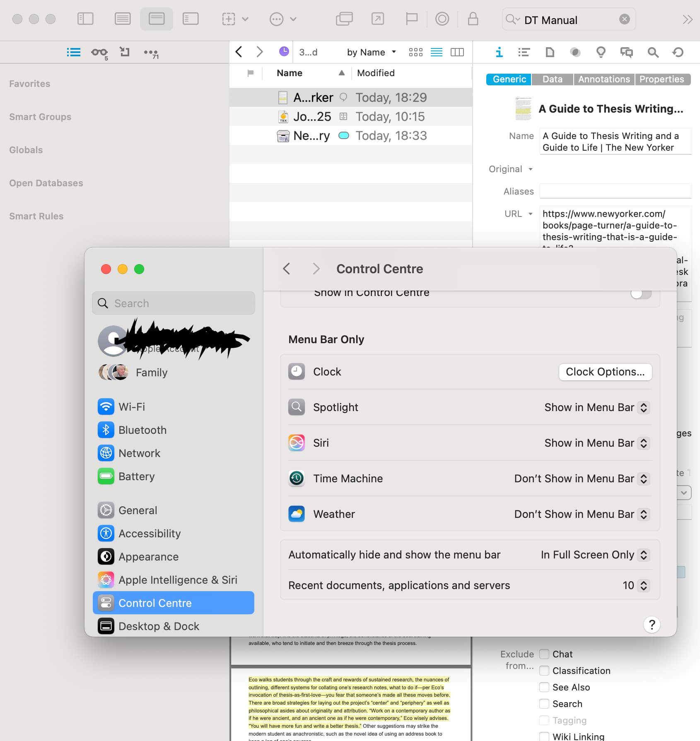This screenshot has width=700, height=741.
Task: Go forward in DEVONthink item list
Action: 260,52
